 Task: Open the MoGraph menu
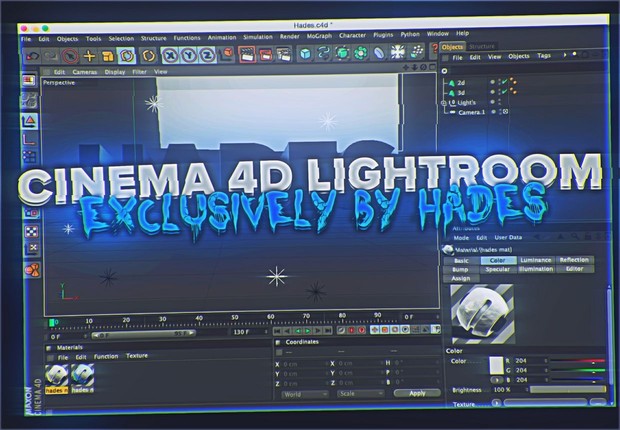319,36
